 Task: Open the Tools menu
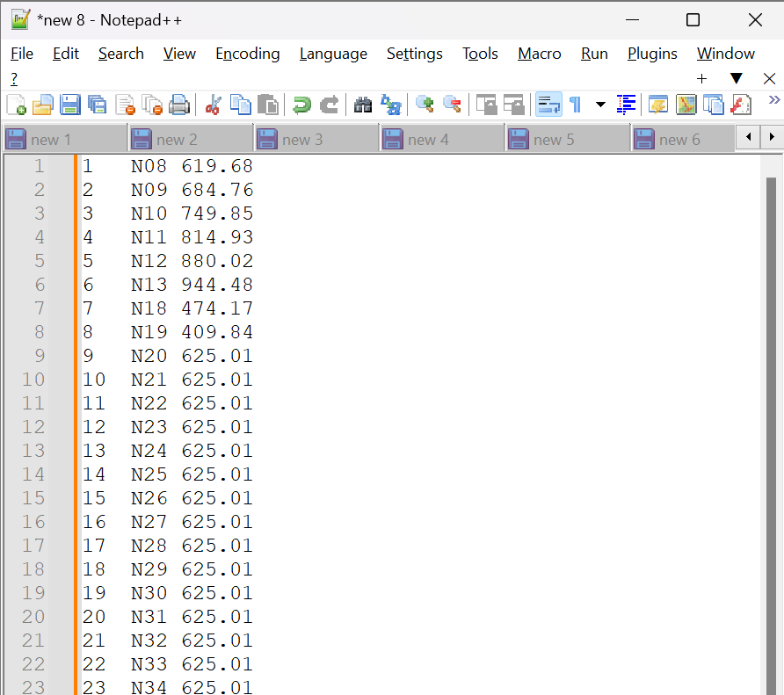(480, 54)
